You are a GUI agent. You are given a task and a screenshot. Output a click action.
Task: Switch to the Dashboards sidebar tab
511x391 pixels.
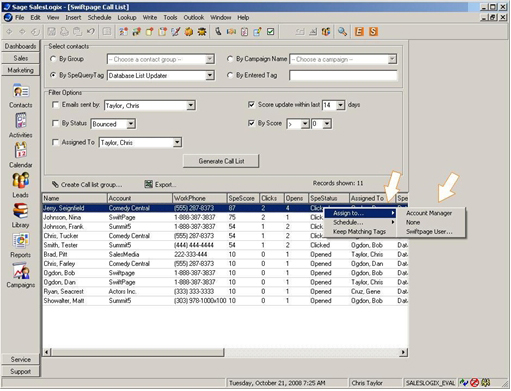coord(20,46)
